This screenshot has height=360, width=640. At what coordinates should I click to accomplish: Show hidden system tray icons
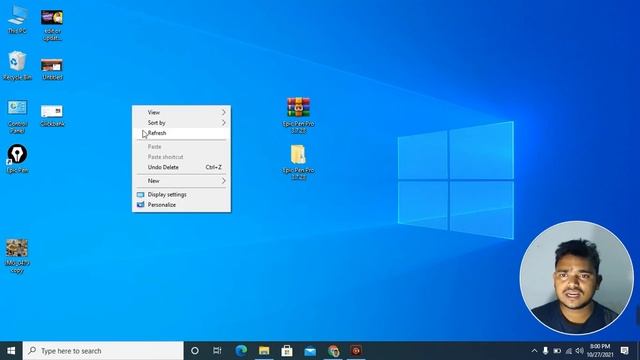pos(534,351)
